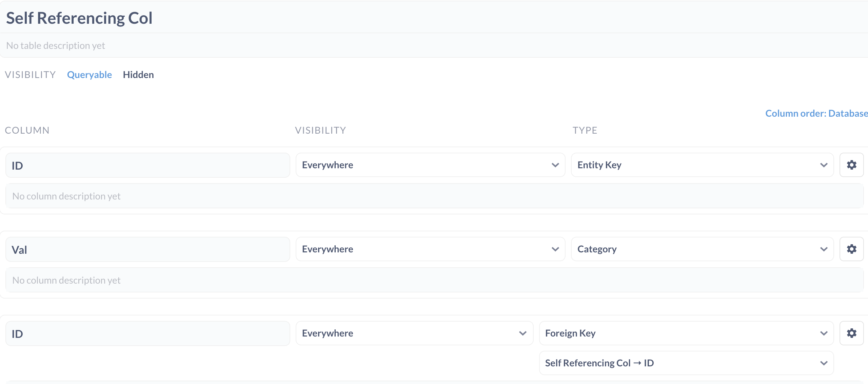
Task: Open the visibility dropdown for the ID column
Action: tap(430, 165)
